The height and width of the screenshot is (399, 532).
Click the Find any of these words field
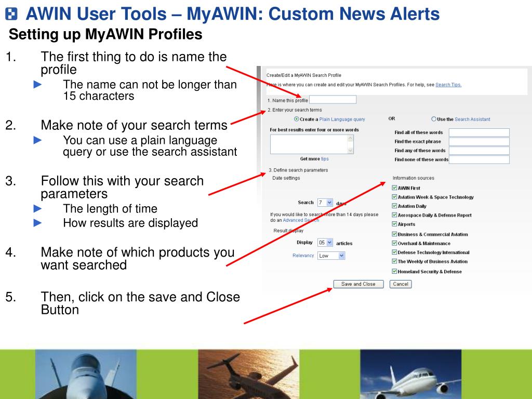pyautogui.click(x=479, y=151)
